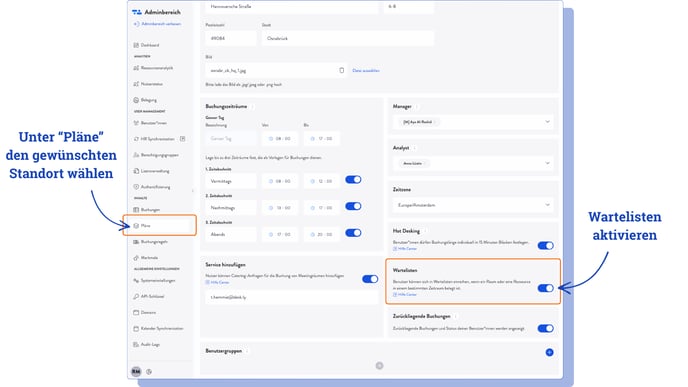Toggle the Zurückliegende Buchungen switch
The image size is (688, 387).
point(545,329)
